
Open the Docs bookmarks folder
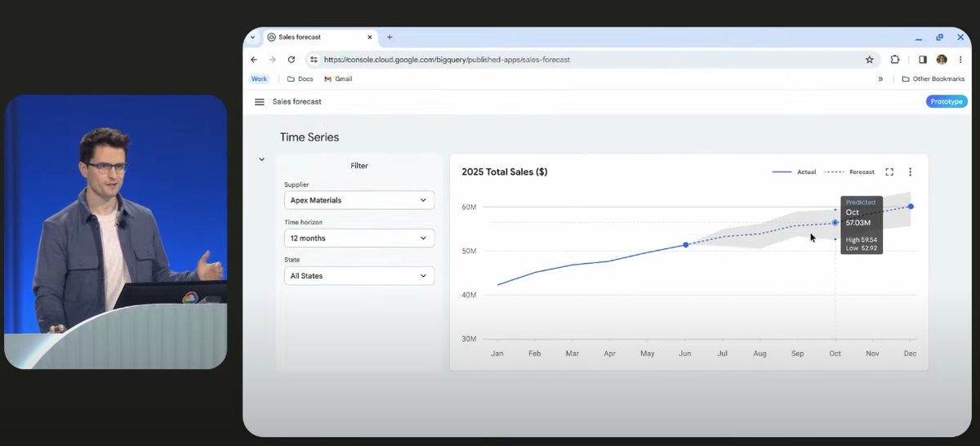pyautogui.click(x=300, y=79)
